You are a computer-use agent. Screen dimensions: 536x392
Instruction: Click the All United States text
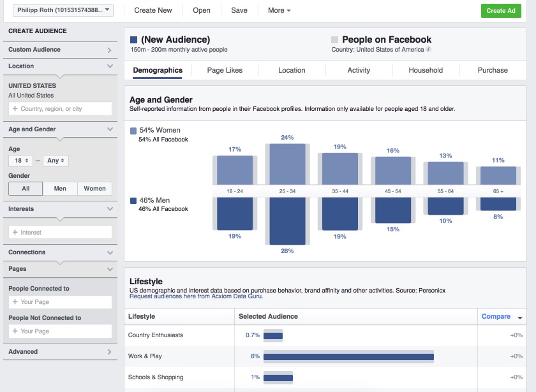(x=31, y=96)
